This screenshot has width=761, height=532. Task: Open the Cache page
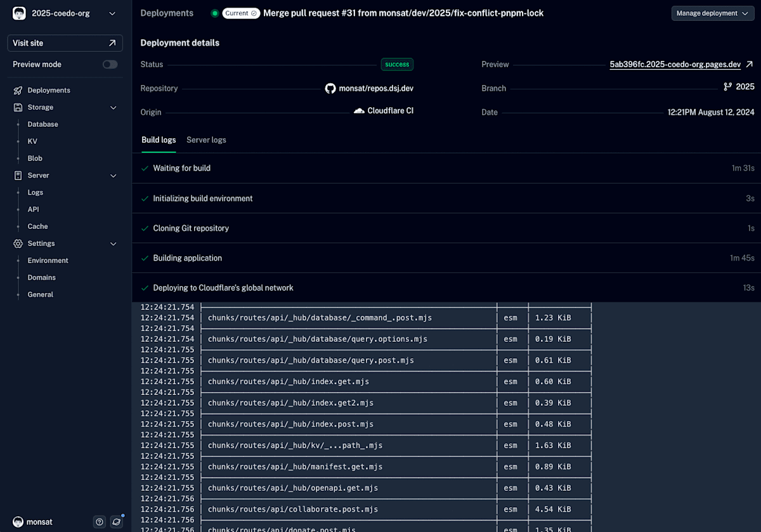[37, 226]
